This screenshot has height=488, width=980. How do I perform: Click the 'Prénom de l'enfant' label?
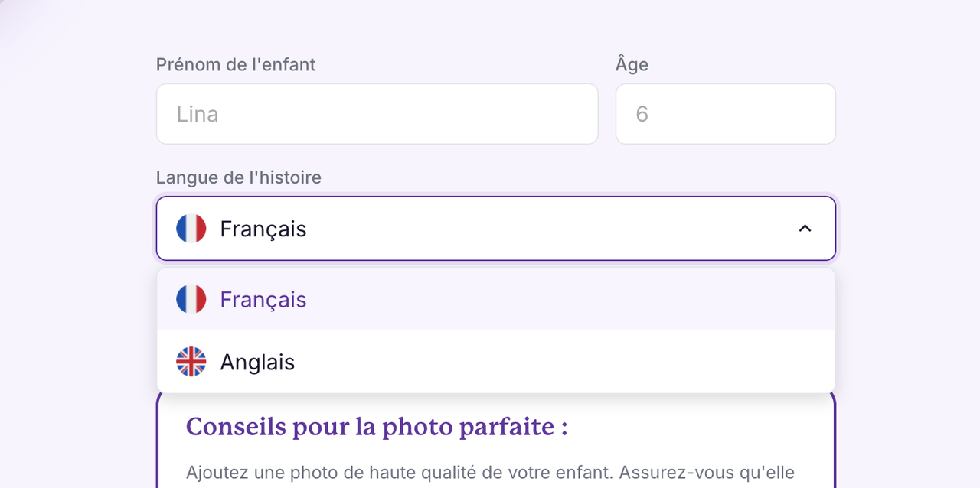tap(236, 65)
